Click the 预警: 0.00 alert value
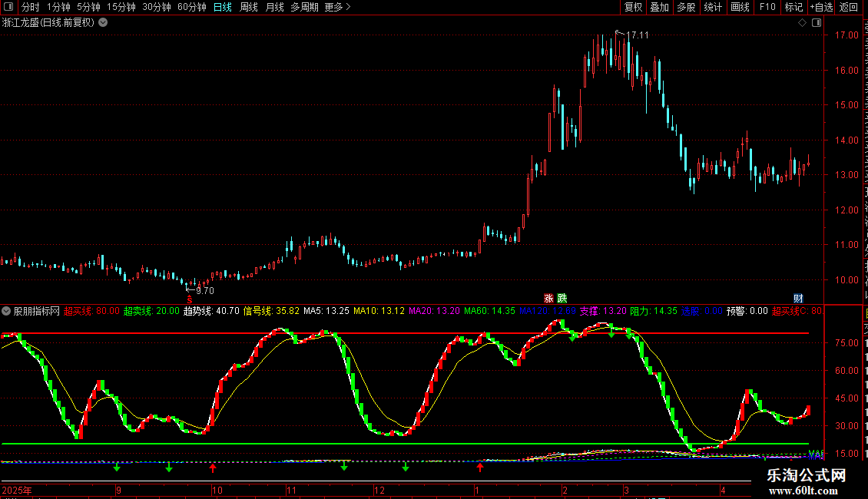The width and height of the screenshot is (868, 499). (x=747, y=311)
